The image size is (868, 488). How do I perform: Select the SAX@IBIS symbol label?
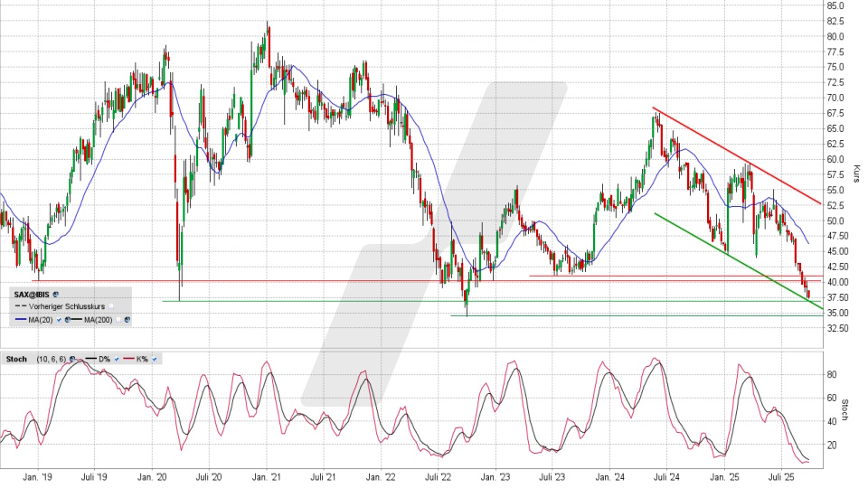point(32,295)
